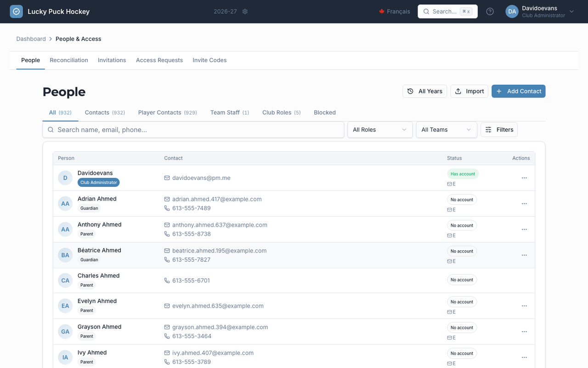Viewport: 588px width, 368px height.
Task: Select the Contacts (932) sub-tab
Action: pyautogui.click(x=105, y=112)
